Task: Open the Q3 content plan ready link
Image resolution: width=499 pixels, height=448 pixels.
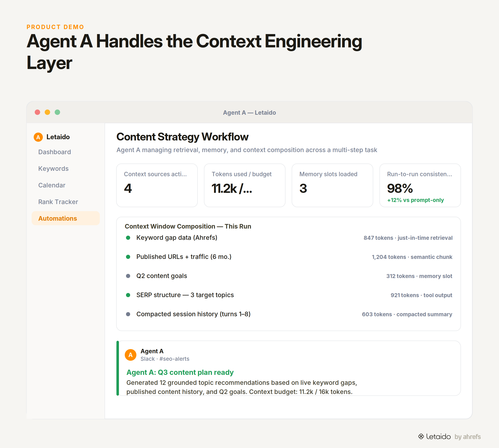Action: click(x=180, y=372)
